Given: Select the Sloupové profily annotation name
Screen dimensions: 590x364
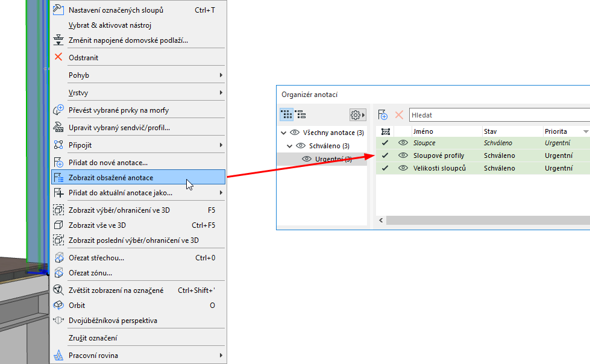Looking at the screenshot, I should 438,155.
